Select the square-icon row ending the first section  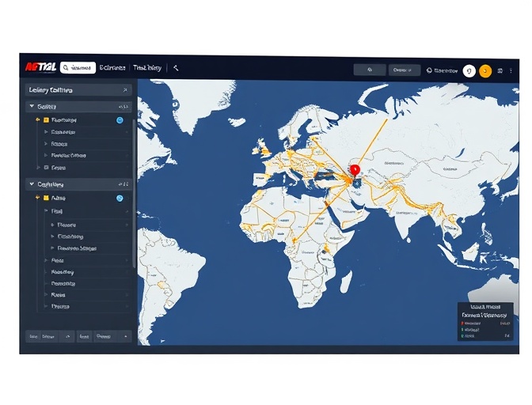(x=83, y=168)
